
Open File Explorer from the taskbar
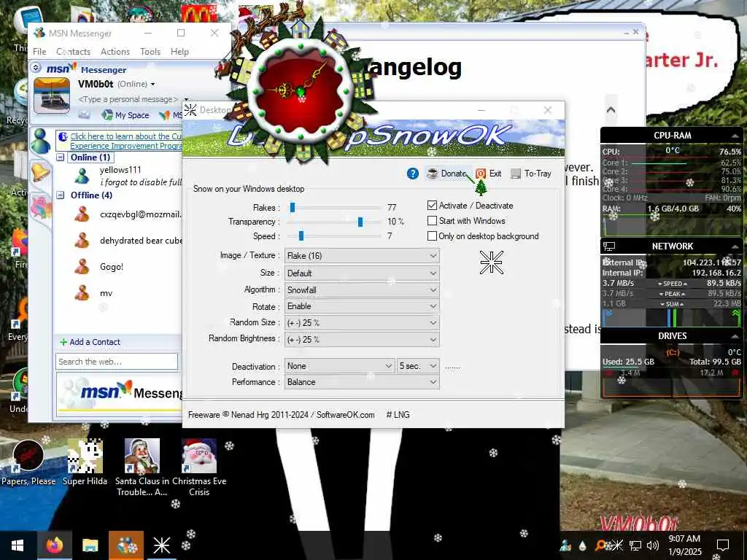[x=90, y=545]
